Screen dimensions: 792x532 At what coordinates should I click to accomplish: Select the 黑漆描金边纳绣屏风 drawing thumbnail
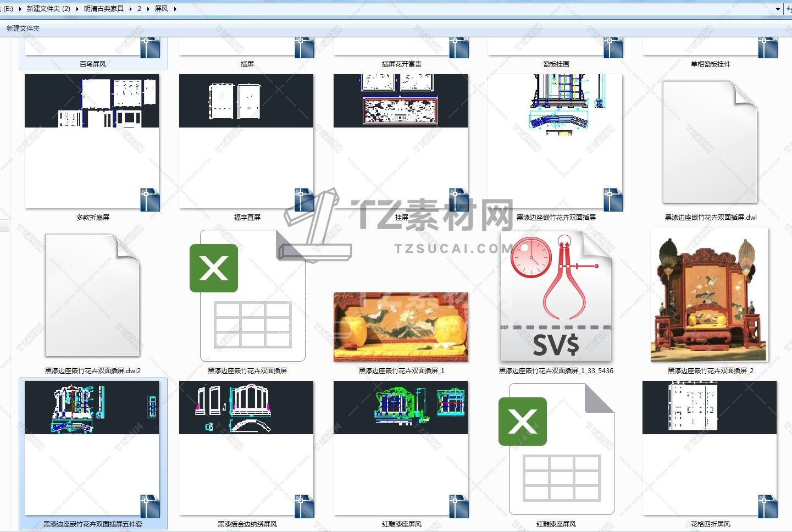pos(247,448)
